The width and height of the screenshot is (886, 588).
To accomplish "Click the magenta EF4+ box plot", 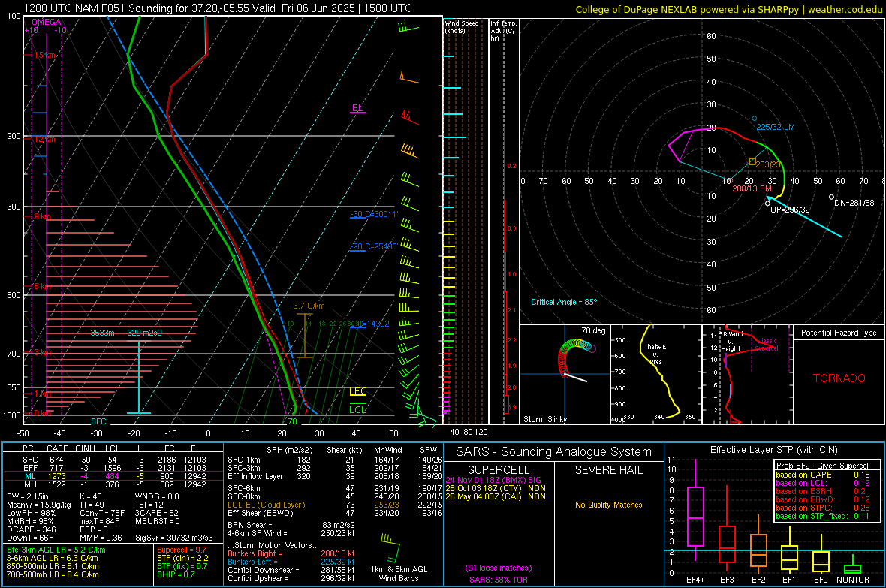I will (695, 511).
